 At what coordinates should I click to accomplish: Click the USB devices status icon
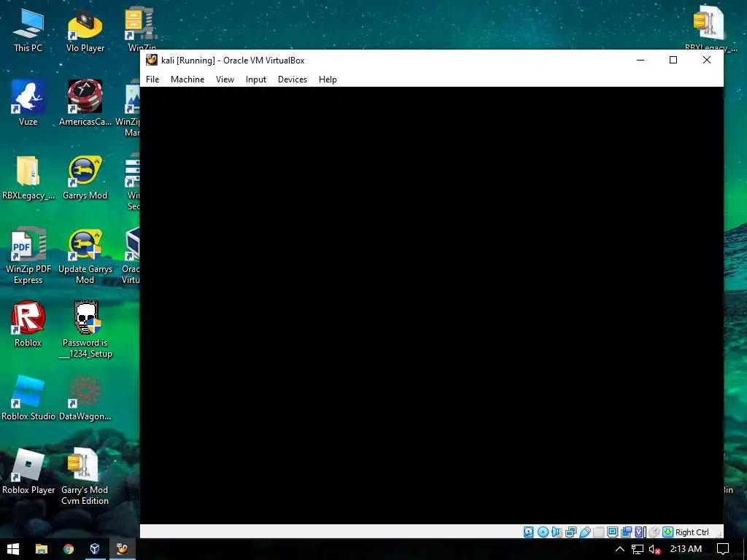point(584,532)
